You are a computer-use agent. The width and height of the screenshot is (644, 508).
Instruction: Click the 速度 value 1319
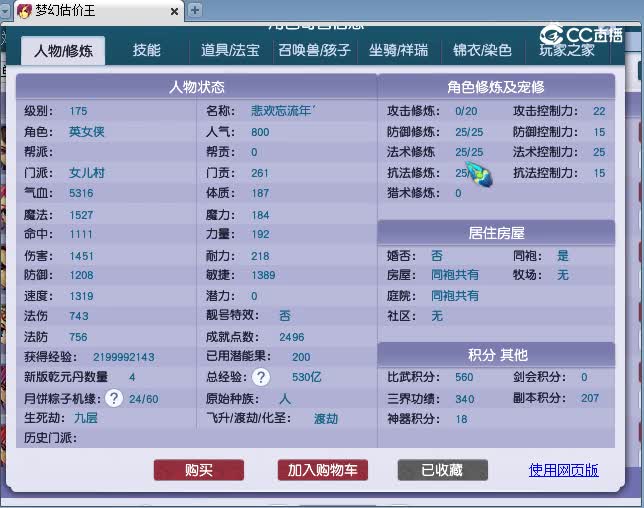pos(81,296)
